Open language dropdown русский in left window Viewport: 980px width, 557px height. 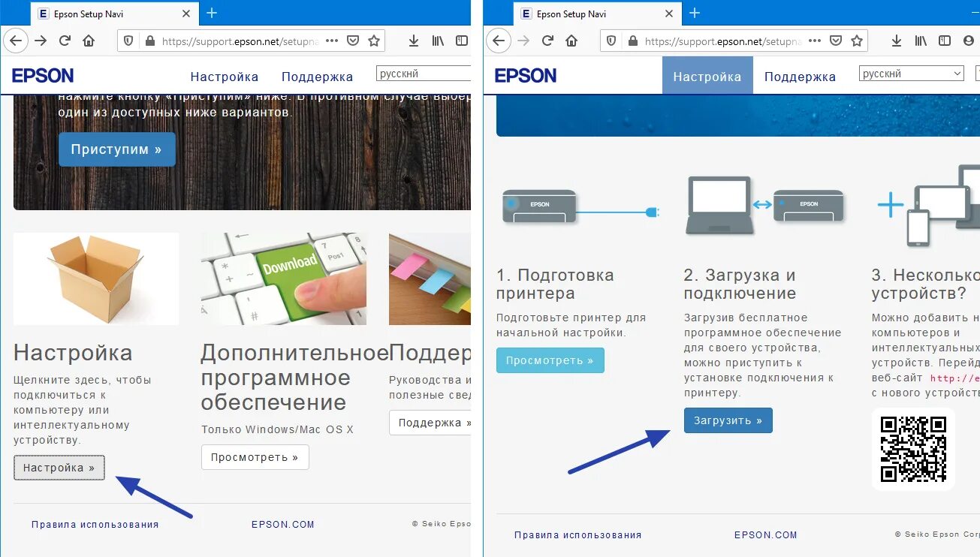tap(423, 74)
